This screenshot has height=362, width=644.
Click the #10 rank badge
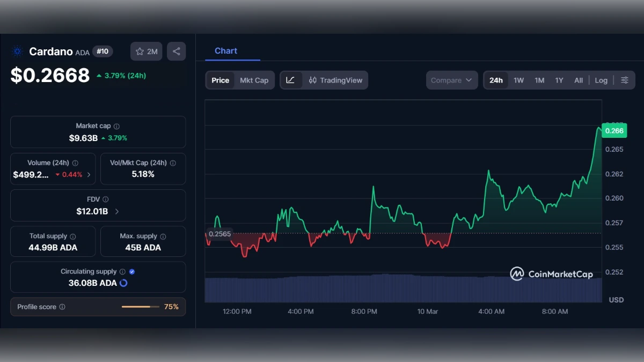[x=102, y=51]
